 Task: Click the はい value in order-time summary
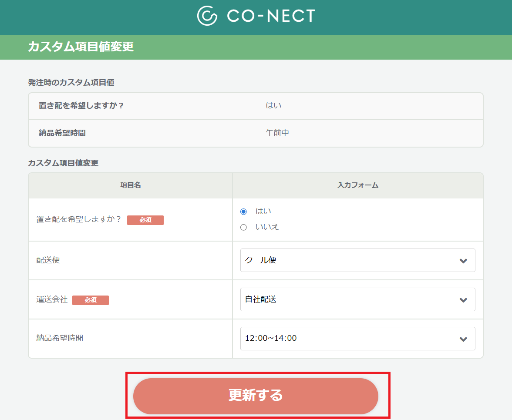click(273, 105)
